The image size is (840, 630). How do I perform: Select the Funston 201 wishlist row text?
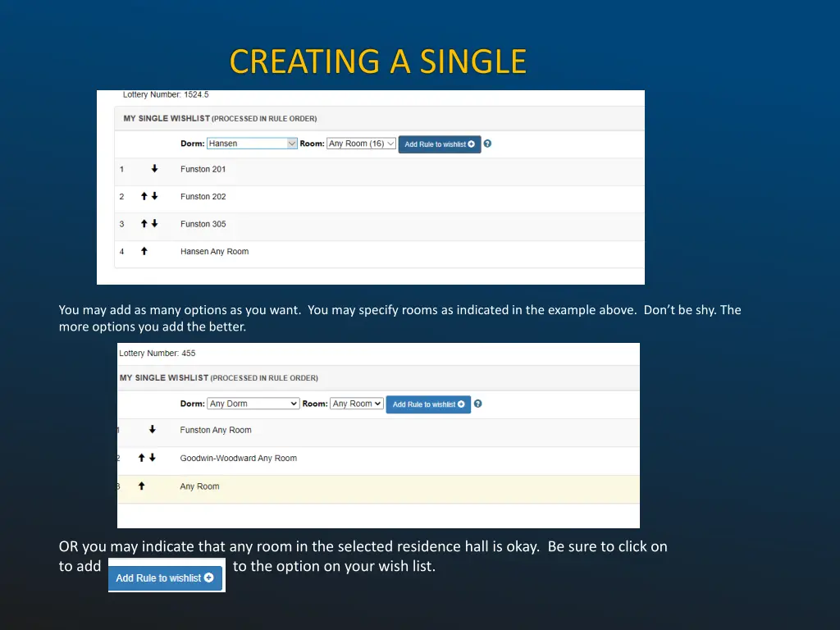click(x=203, y=170)
